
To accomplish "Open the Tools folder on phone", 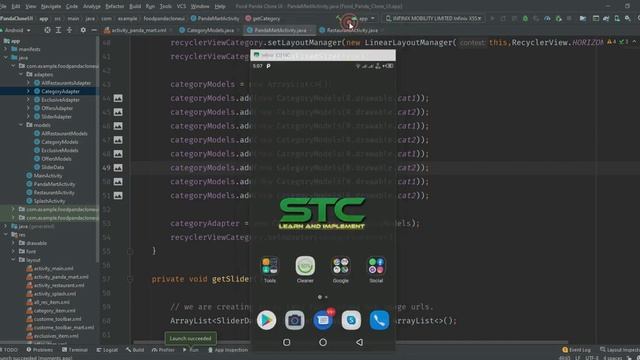I will 270,269.
